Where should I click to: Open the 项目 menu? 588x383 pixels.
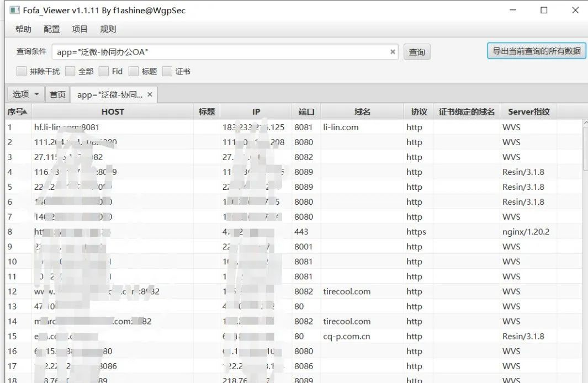80,29
